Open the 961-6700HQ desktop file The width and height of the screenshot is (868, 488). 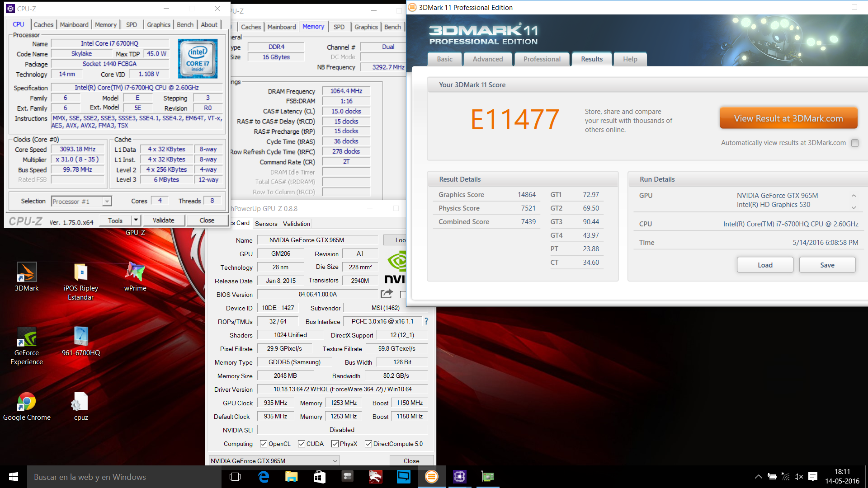81,341
